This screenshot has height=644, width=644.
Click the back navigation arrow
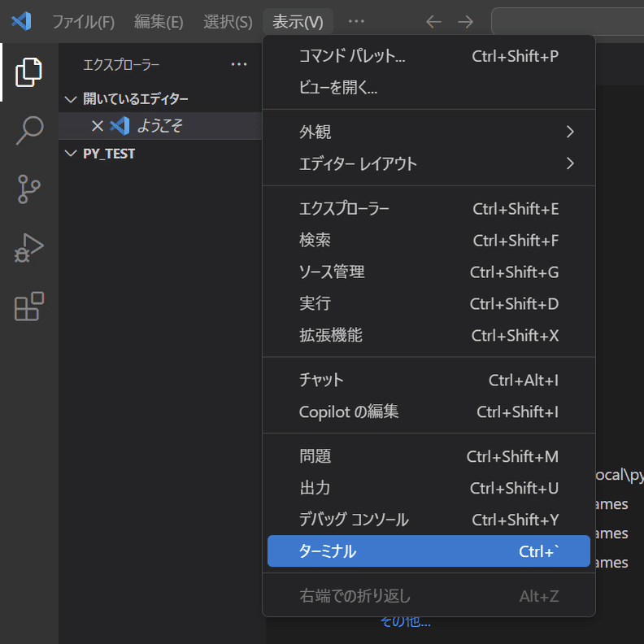pos(433,22)
